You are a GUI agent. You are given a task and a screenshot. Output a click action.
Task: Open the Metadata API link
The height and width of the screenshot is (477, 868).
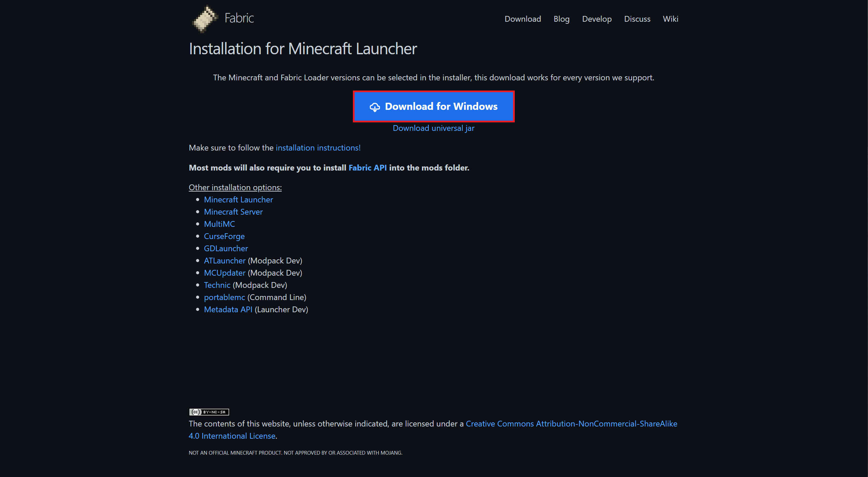[x=228, y=310]
